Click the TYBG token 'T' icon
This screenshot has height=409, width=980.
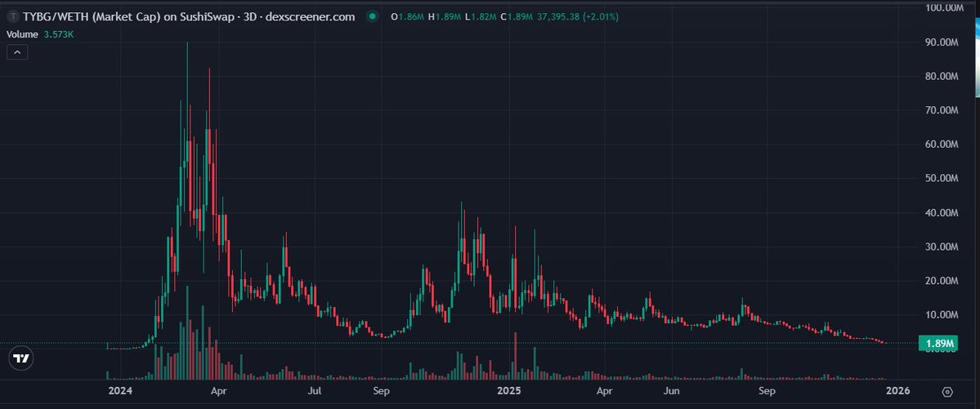pos(14,17)
